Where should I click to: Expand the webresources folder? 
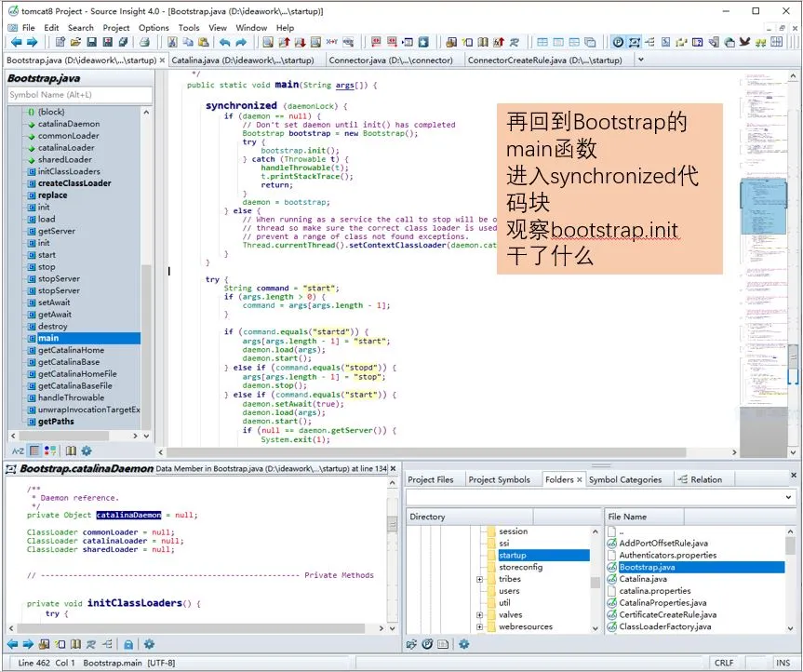pyautogui.click(x=479, y=627)
